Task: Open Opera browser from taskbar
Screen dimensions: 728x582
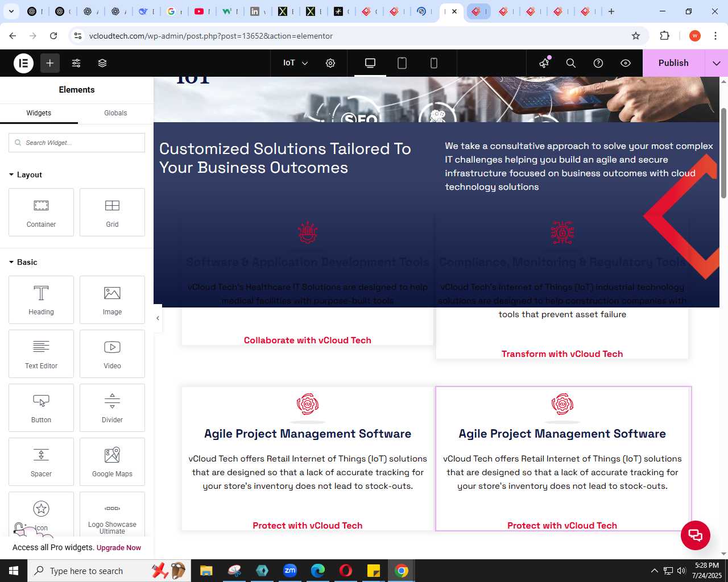Action: (x=346, y=571)
